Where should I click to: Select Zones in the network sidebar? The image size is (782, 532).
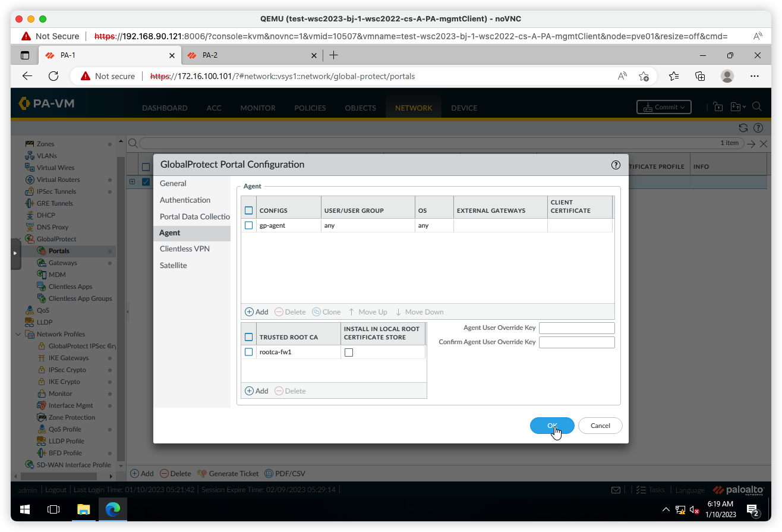pyautogui.click(x=45, y=144)
